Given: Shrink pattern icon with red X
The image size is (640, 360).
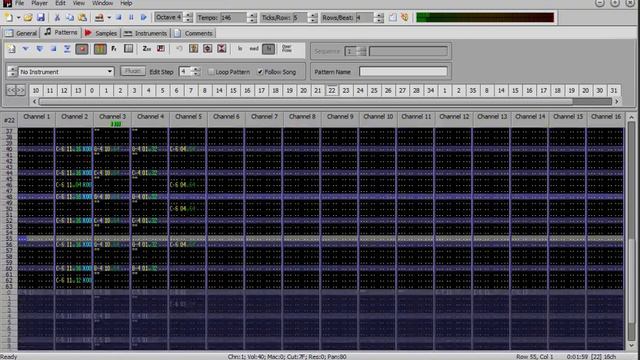Looking at the screenshot, I should click(222, 49).
